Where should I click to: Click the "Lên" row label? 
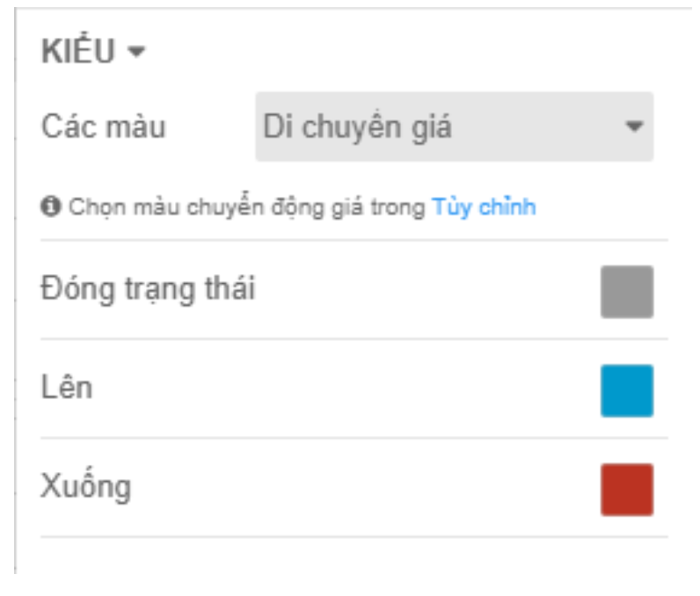pos(66,387)
